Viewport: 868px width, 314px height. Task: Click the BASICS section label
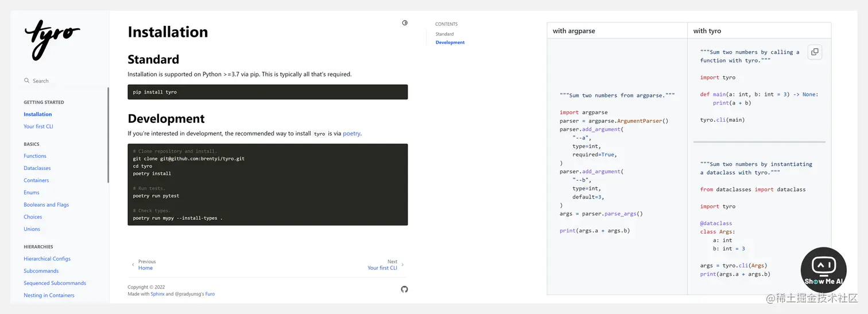(31, 144)
